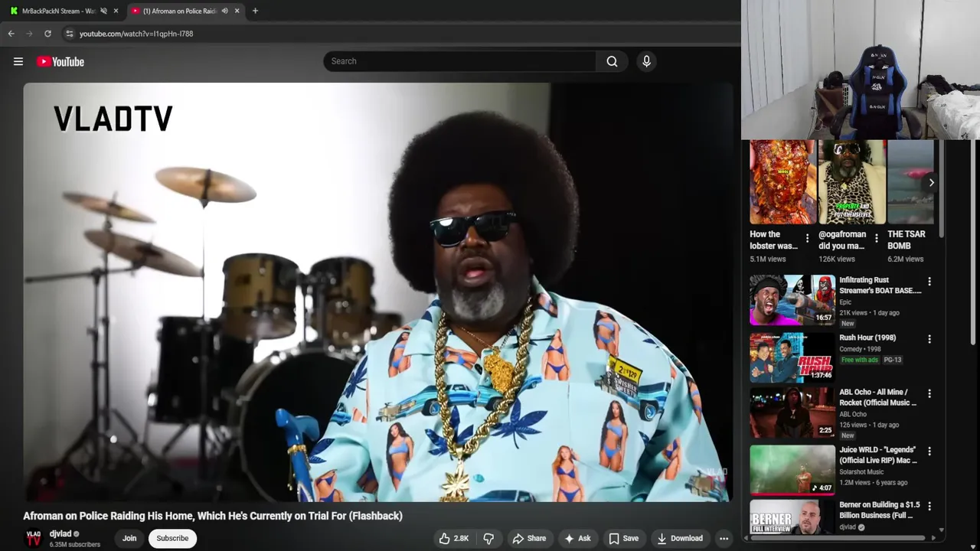Open options for Rush Hour (1998)
Screen dimensions: 980x551
[x=929, y=339]
